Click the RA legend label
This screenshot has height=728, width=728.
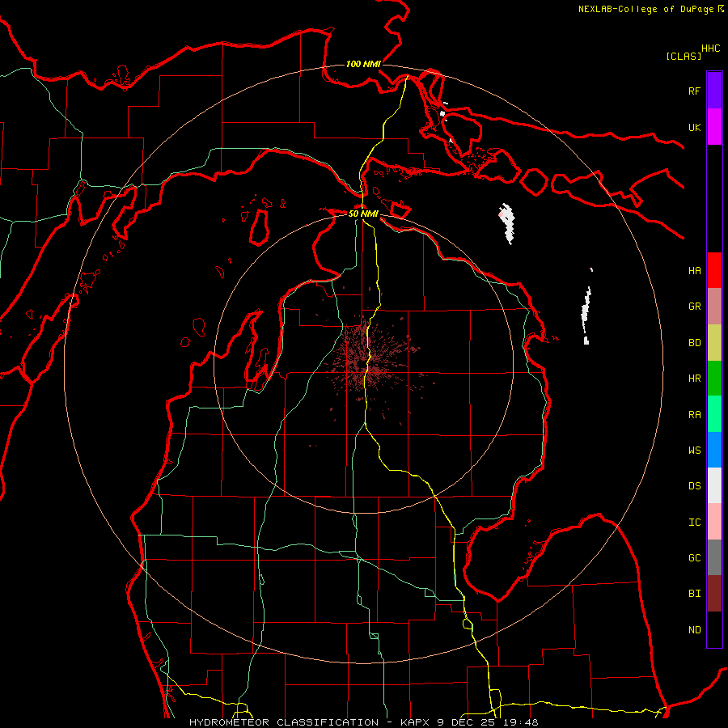pyautogui.click(x=694, y=414)
